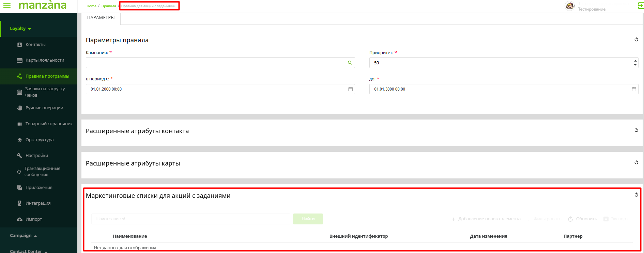Click the user avatar icon
This screenshot has width=644, height=253.
[x=570, y=6]
